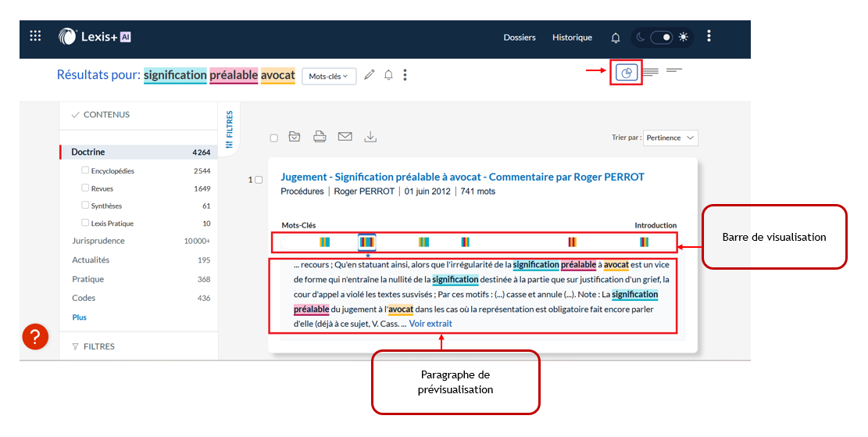The image size is (868, 437).
Task: Click the printer icon to print results
Action: (320, 137)
